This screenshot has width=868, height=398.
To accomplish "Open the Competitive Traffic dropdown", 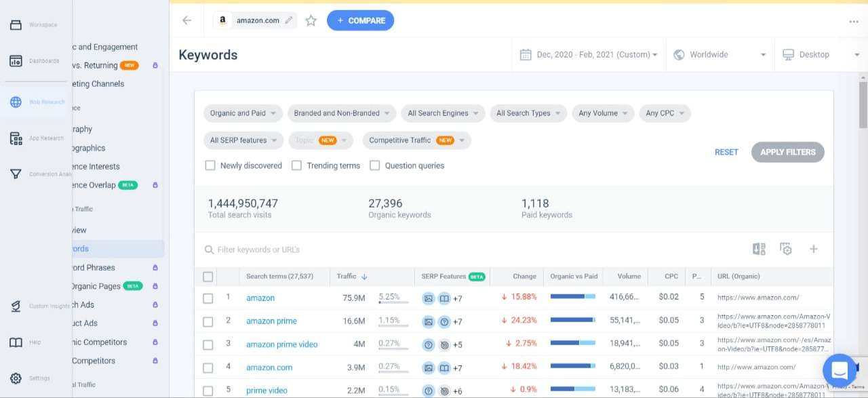I will [x=417, y=140].
